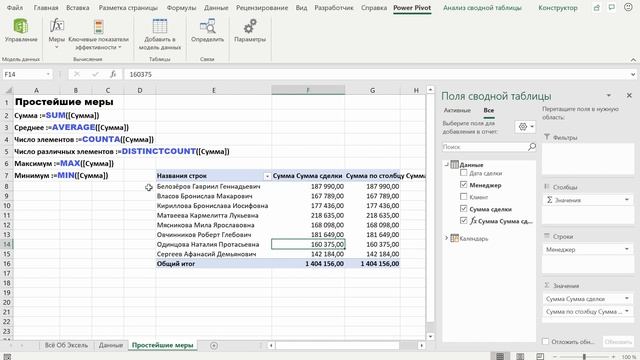
Task: Switch to the Главная tab
Action: 46,7
